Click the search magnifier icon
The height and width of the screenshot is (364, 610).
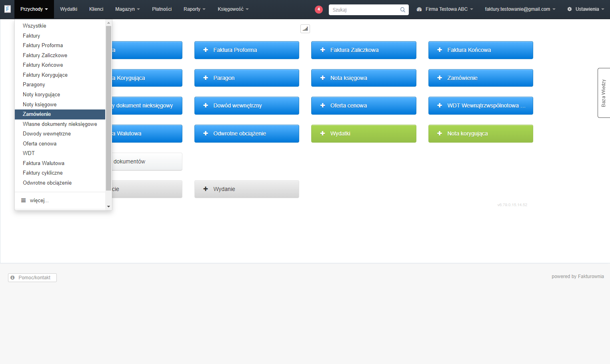pyautogui.click(x=403, y=10)
